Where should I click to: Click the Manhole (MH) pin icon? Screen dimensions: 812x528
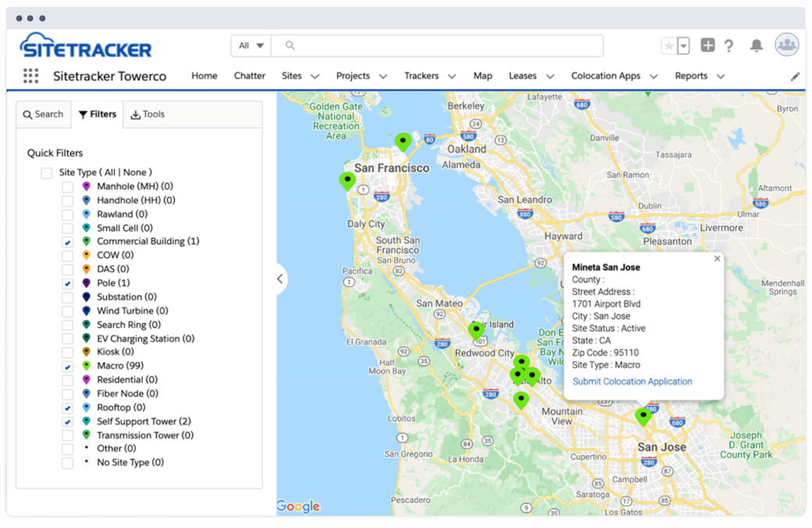tap(87, 187)
